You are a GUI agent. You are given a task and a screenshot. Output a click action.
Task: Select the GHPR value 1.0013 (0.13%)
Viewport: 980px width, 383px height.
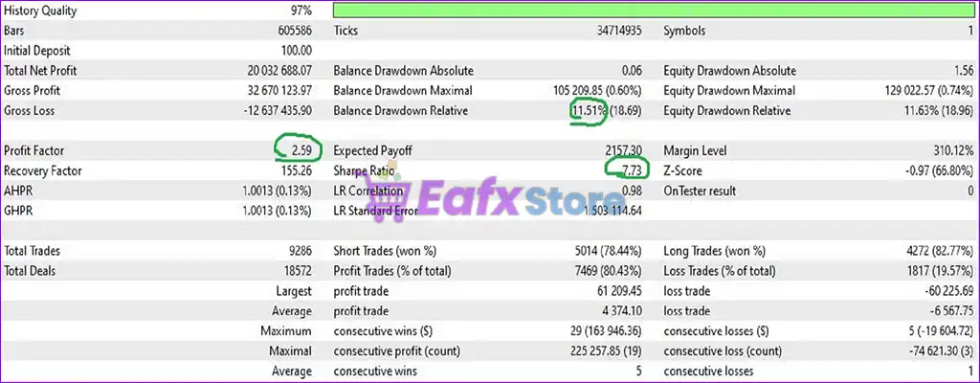tap(277, 211)
